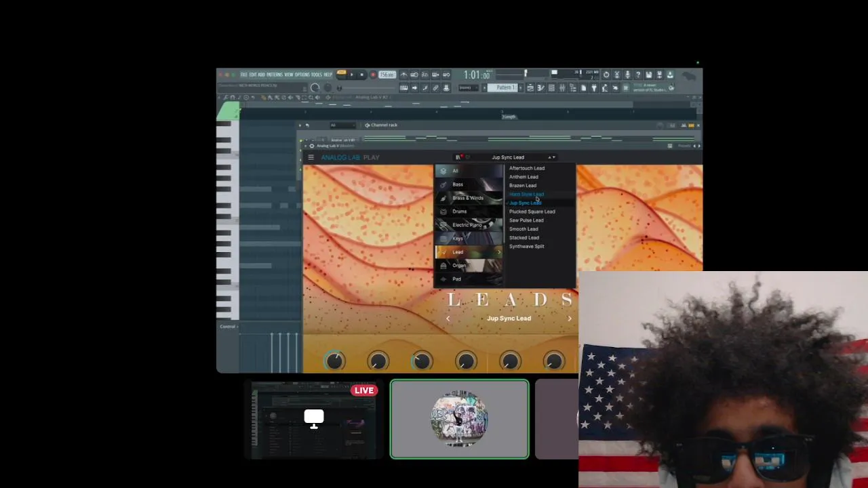Click the transport Play button
The width and height of the screenshot is (868, 488).
352,75
